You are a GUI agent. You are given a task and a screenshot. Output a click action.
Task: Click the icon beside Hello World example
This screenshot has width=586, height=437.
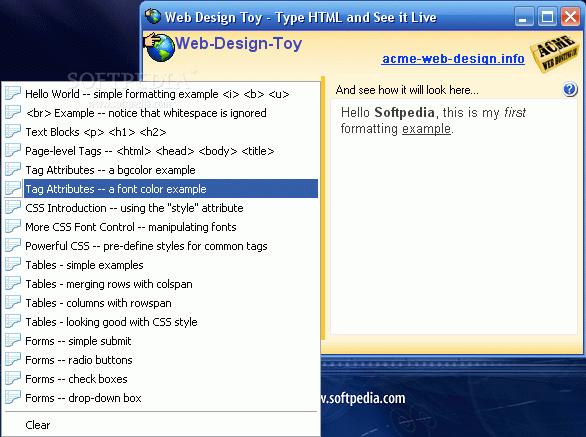[13, 93]
